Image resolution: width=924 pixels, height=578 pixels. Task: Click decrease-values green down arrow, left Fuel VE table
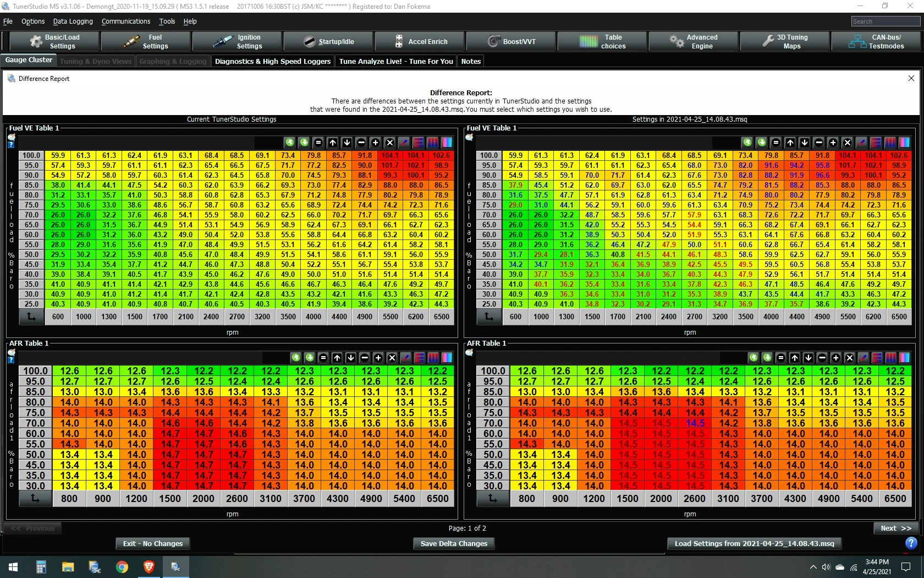tap(304, 143)
